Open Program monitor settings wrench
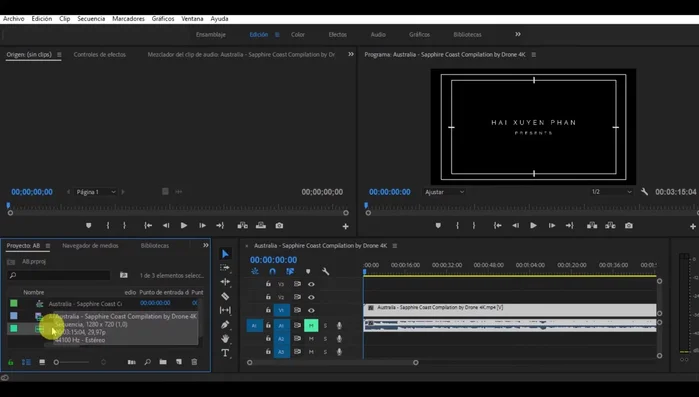The height and width of the screenshot is (397, 699). (x=644, y=192)
